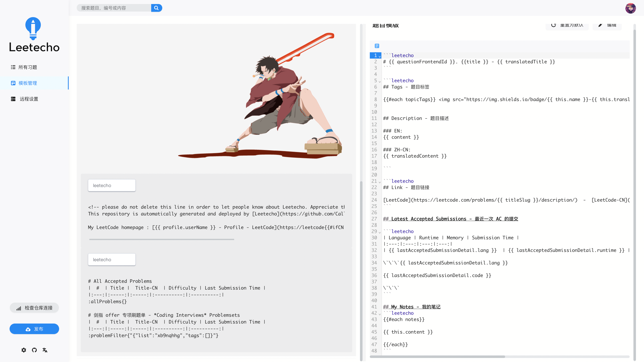The height and width of the screenshot is (362, 644).
Task: Open 所有习题 in the sidebar
Action: click(28, 67)
